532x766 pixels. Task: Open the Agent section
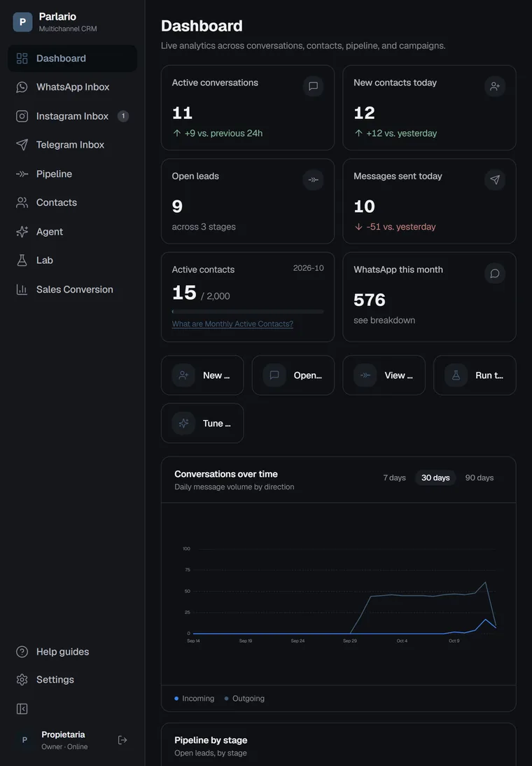tap(72, 232)
